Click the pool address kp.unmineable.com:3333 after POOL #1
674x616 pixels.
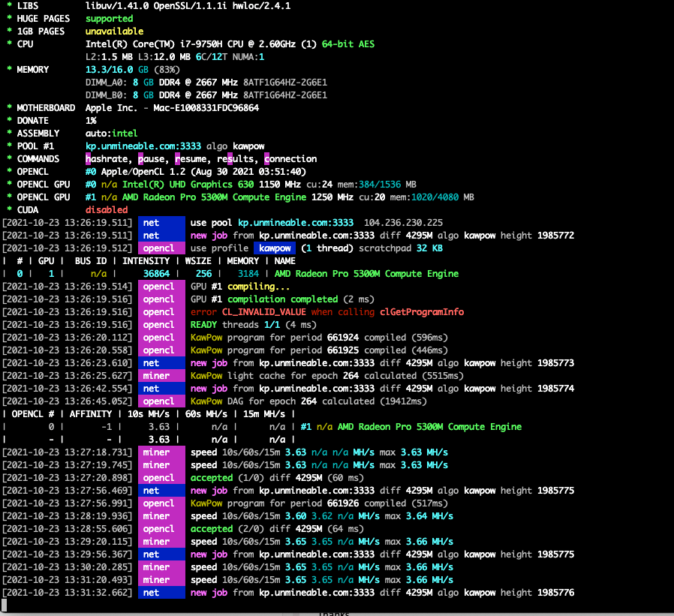tap(143, 146)
